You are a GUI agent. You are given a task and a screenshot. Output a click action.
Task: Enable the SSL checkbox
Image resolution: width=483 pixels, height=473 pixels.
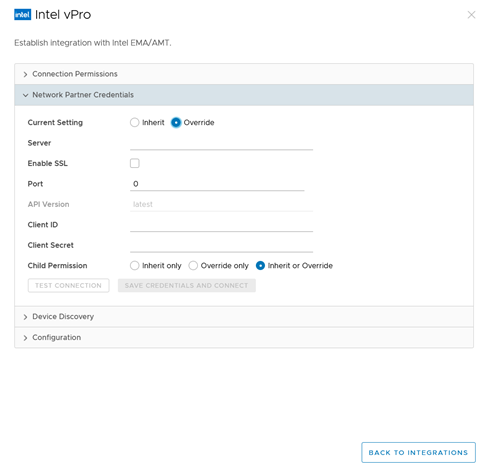(134, 163)
